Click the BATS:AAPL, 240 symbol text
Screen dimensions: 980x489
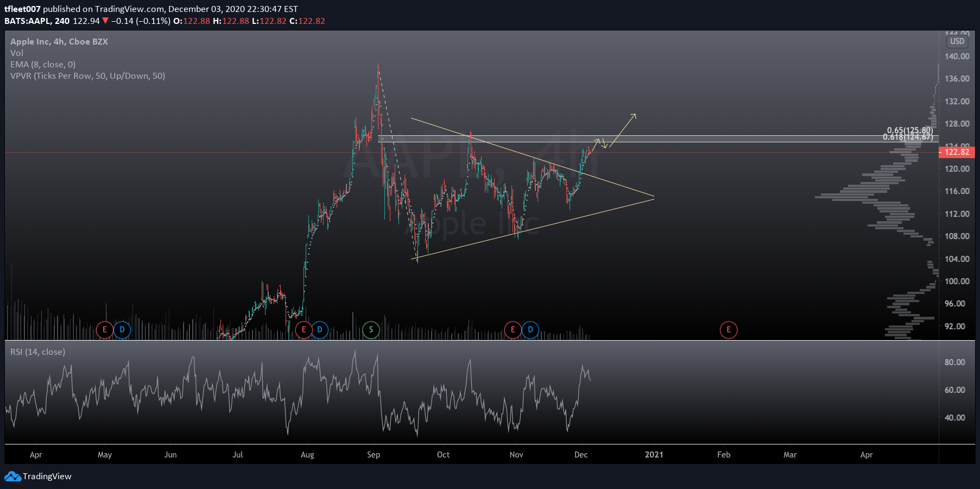pyautogui.click(x=37, y=21)
